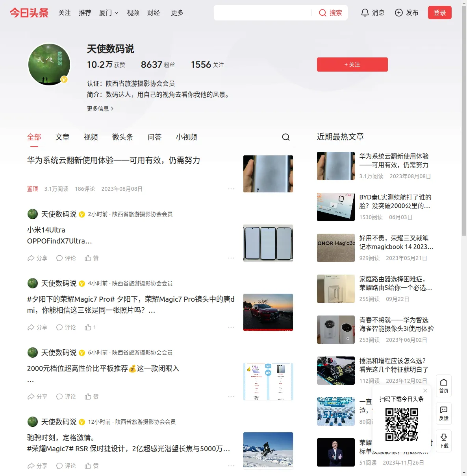467x476 pixels.
Task: Click author name 天使数码说 on 2小时前 post
Action: 59,214
